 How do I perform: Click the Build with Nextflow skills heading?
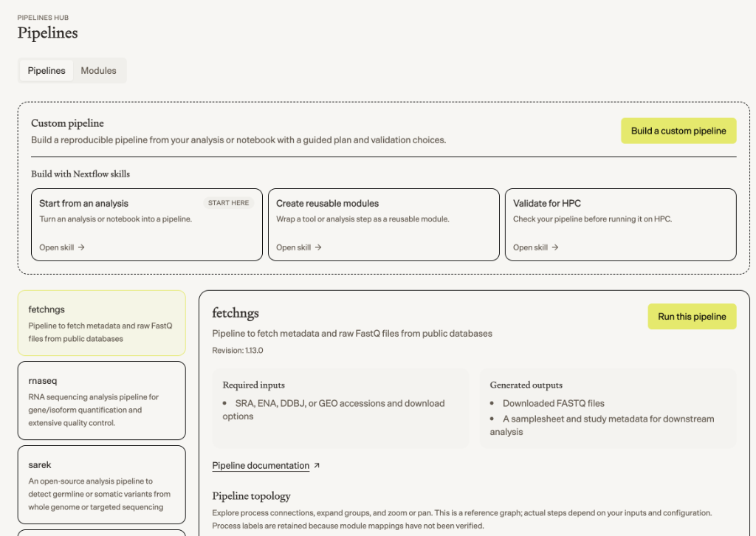tap(80, 174)
